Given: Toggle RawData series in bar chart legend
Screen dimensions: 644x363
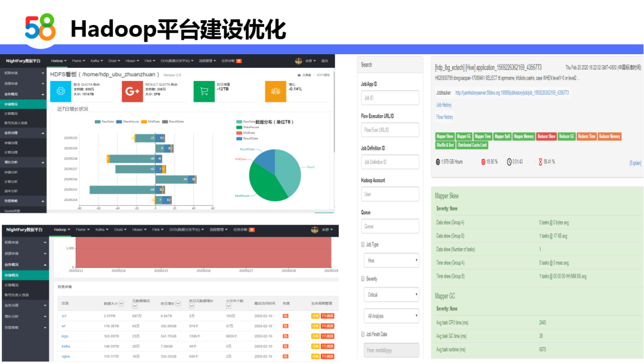Looking at the screenshot, I should tap(104, 122).
